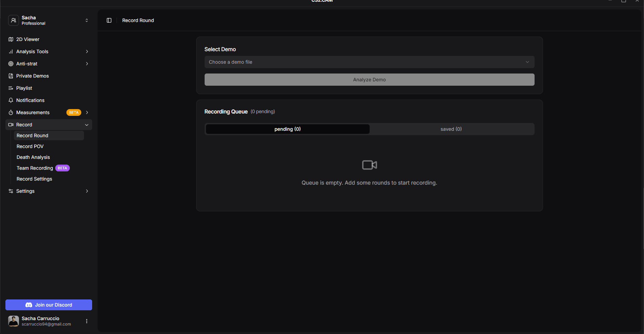Image resolution: width=644 pixels, height=334 pixels.
Task: Click the Measurements stopwatch icon
Action: point(11,112)
